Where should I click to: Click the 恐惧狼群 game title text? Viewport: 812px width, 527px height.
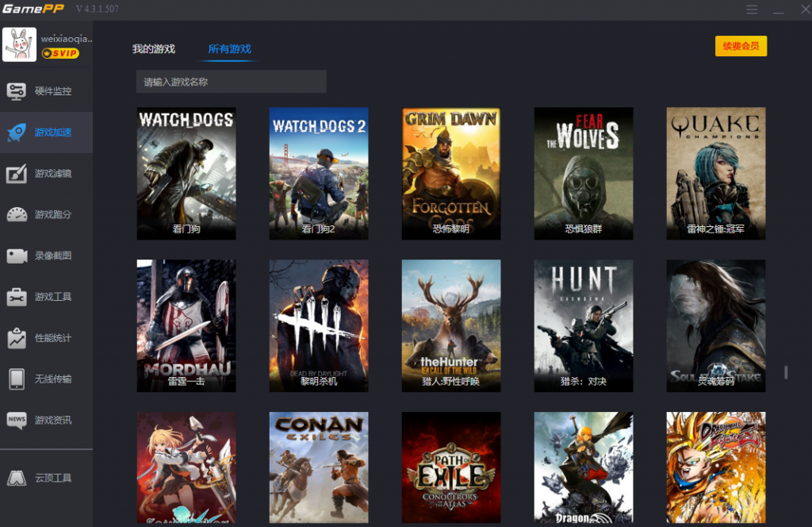pos(584,229)
